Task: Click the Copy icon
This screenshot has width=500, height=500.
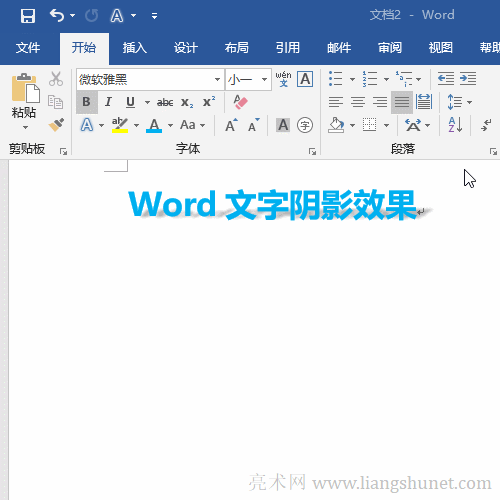Action: 55,102
